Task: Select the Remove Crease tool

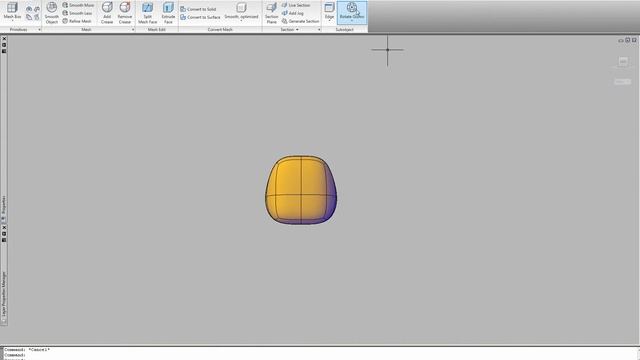Action: [x=125, y=13]
